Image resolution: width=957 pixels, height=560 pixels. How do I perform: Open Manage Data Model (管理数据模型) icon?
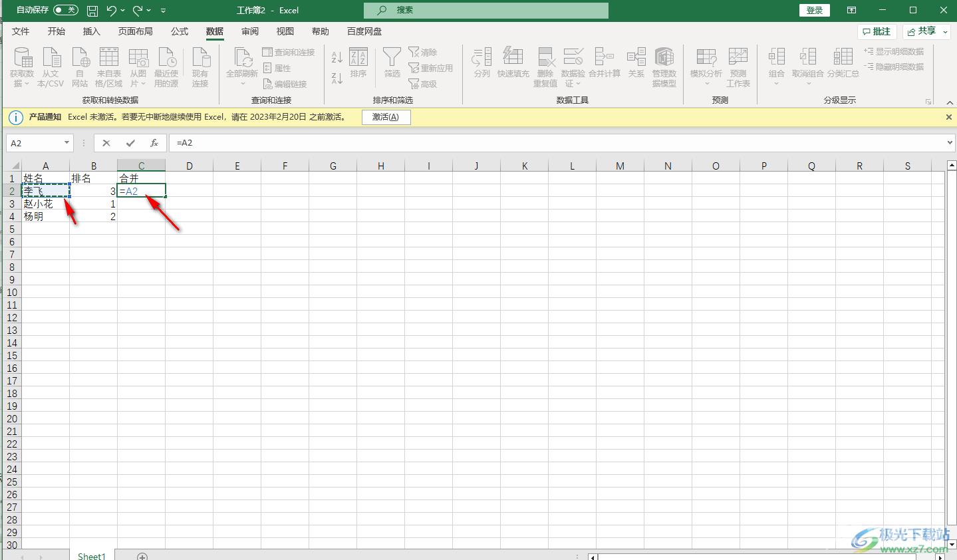(664, 67)
